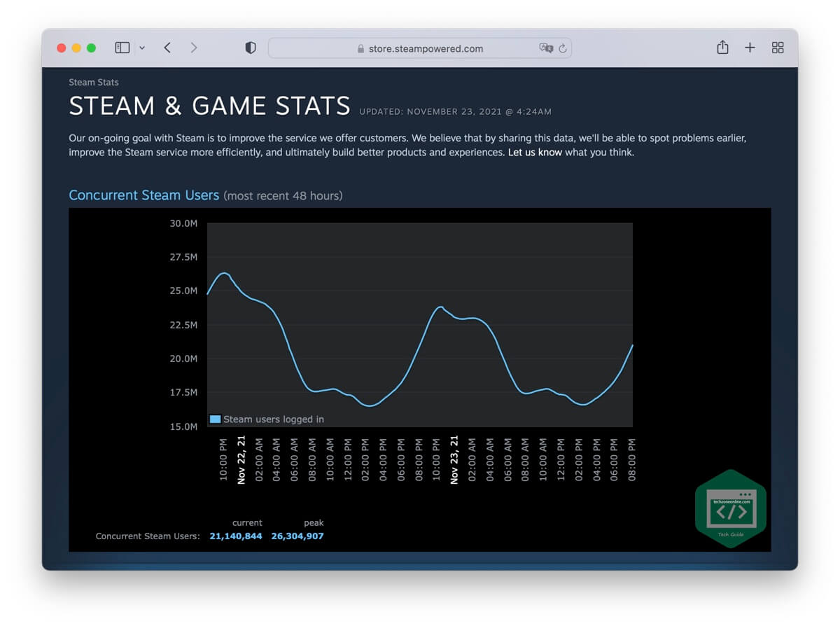Click the 'current' column header
The height and width of the screenshot is (626, 840).
247,523
